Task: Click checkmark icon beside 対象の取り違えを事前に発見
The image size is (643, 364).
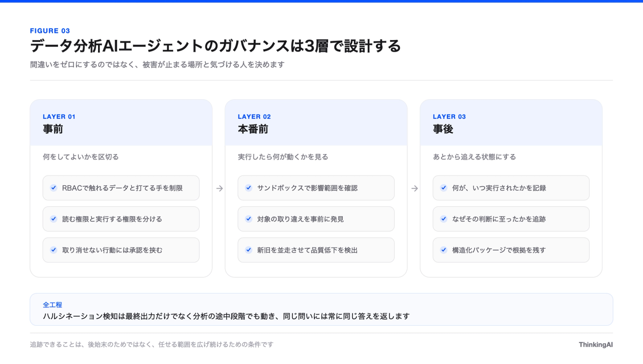Action: pos(249,219)
